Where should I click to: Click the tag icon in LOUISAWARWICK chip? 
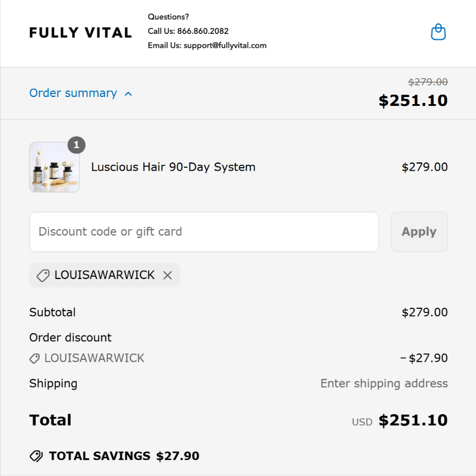(x=43, y=275)
